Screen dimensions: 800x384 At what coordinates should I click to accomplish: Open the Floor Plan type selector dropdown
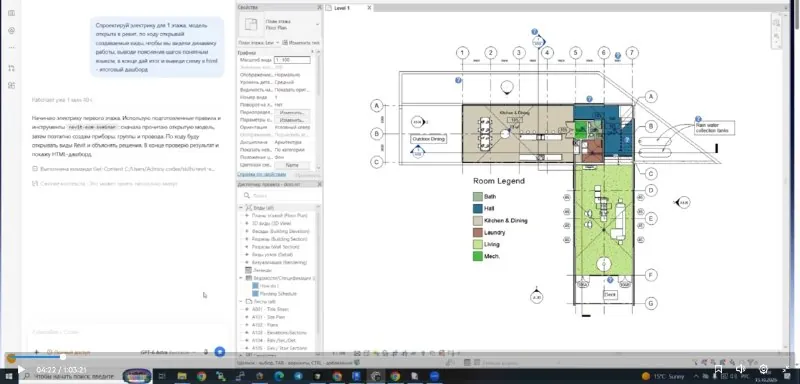(x=317, y=24)
